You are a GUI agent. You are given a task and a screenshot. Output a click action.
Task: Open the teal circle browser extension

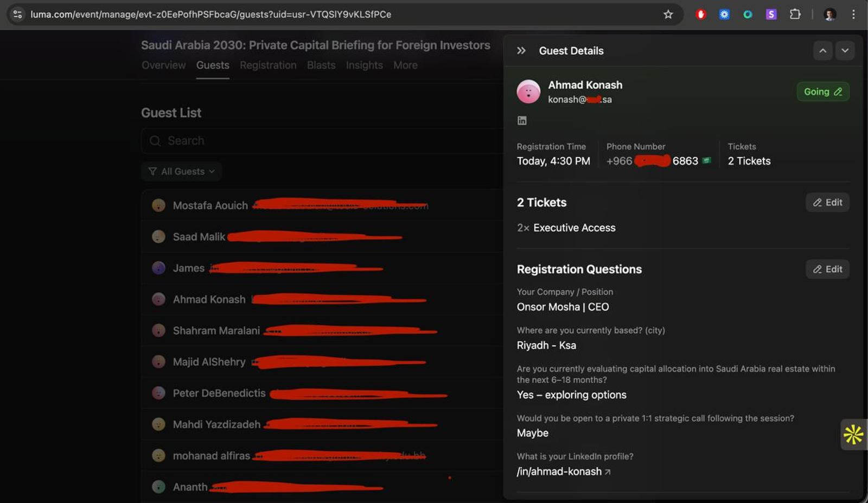pyautogui.click(x=748, y=14)
